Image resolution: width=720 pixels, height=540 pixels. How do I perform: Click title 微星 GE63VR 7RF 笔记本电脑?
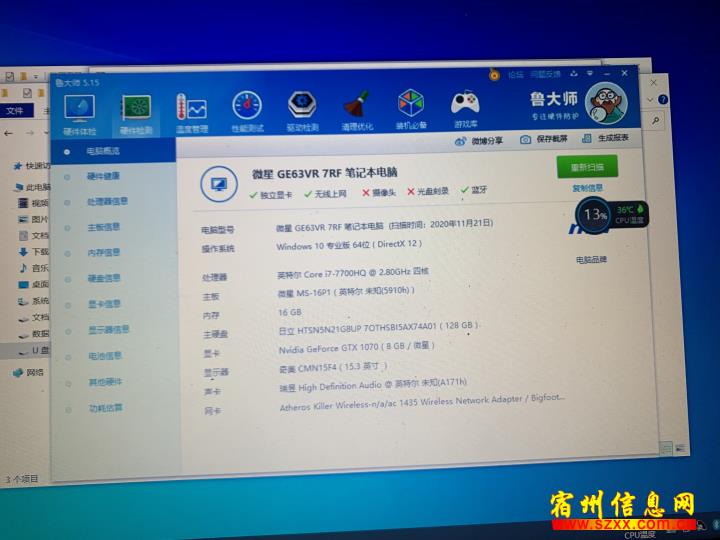coord(325,173)
